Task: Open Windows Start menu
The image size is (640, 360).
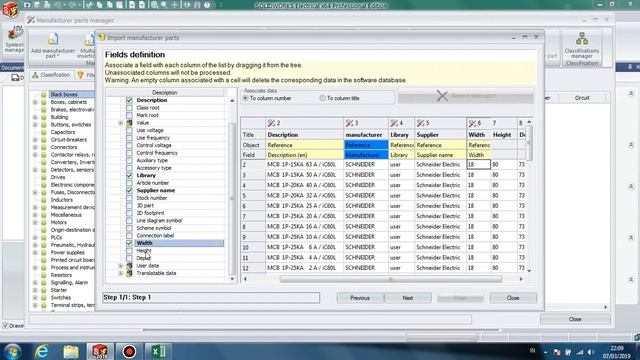Action: pyautogui.click(x=12, y=351)
